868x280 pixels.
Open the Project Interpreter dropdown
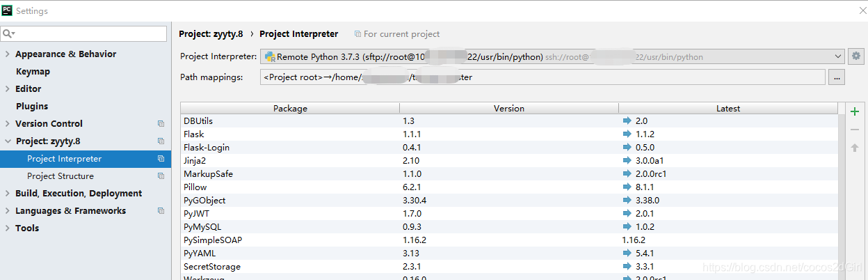pos(552,56)
